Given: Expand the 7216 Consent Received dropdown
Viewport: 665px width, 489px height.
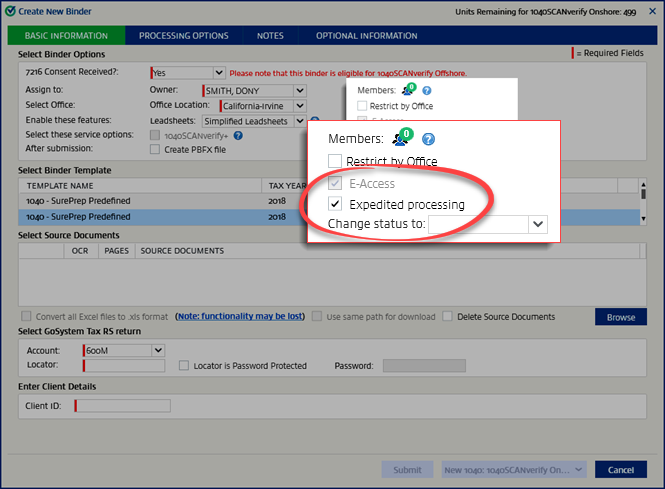Looking at the screenshot, I should point(219,73).
